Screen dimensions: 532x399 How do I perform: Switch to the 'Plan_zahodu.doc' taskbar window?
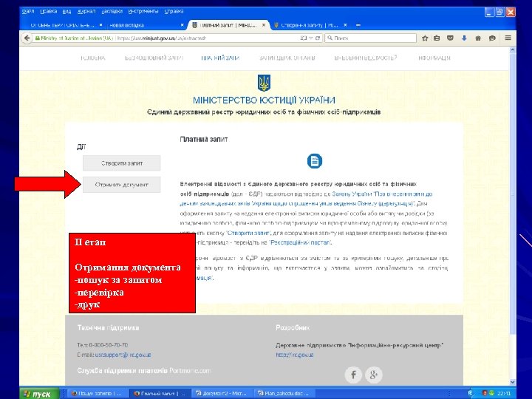point(284,394)
